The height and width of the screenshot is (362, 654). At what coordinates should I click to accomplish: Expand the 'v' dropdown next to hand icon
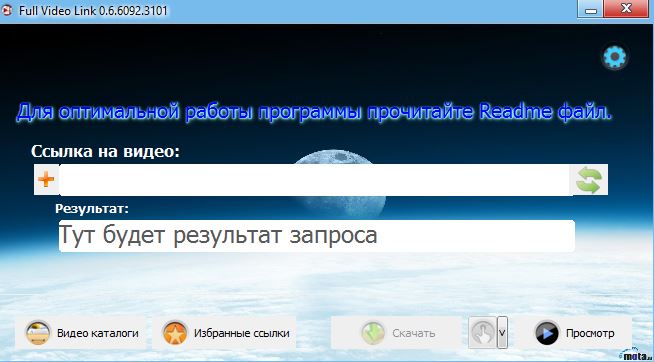[x=503, y=333]
